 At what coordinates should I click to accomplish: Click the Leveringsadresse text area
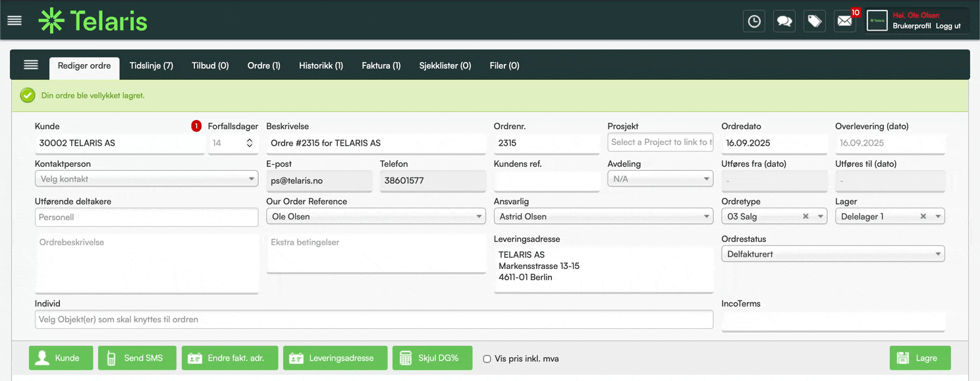tap(603, 268)
